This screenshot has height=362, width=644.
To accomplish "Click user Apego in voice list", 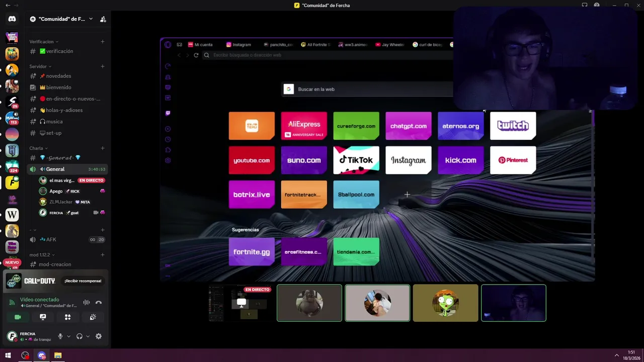I will coord(72,191).
